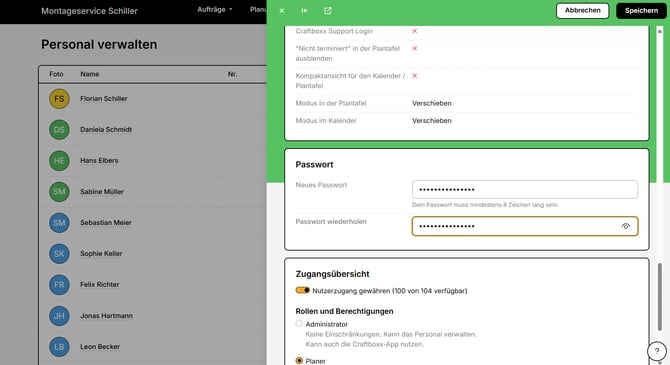Toggle the Nutzerzugang gewähren switch
Viewport: 670px width, 365px height.
(303, 290)
